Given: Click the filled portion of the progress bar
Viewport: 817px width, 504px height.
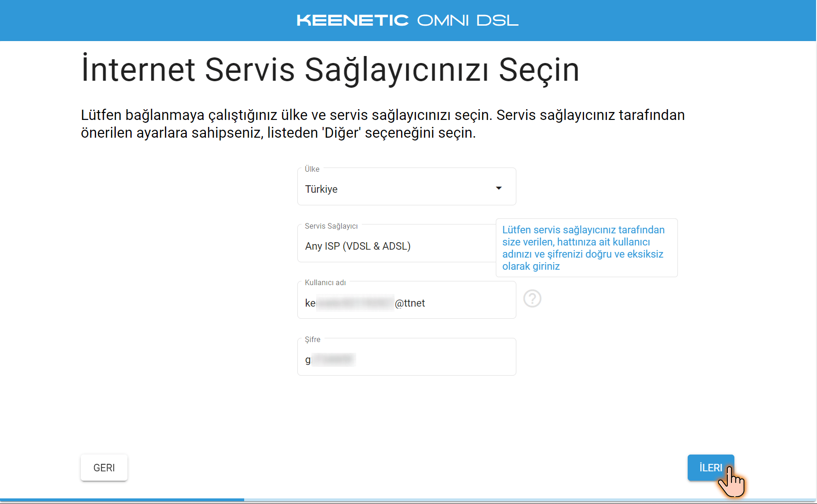Looking at the screenshot, I should [x=121, y=499].
